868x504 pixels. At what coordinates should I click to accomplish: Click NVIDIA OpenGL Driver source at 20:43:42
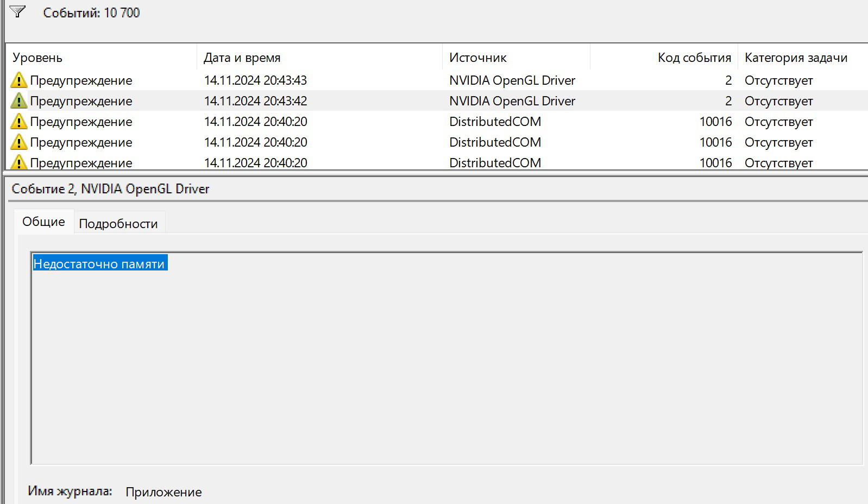(x=512, y=101)
